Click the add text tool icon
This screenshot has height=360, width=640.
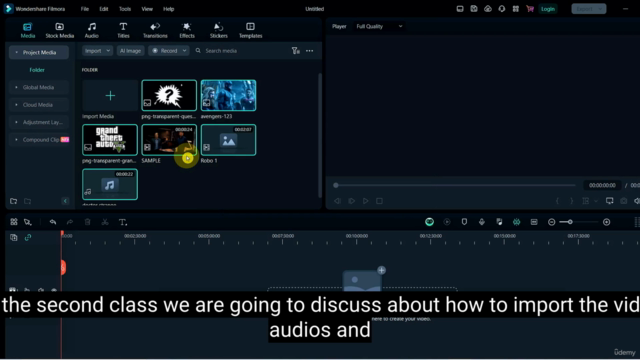(122, 222)
